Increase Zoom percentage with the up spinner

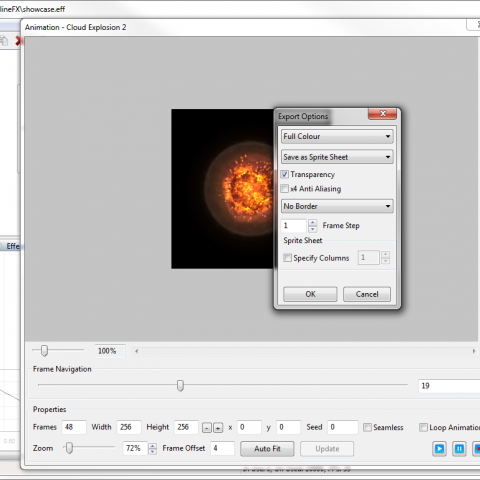(152, 445)
